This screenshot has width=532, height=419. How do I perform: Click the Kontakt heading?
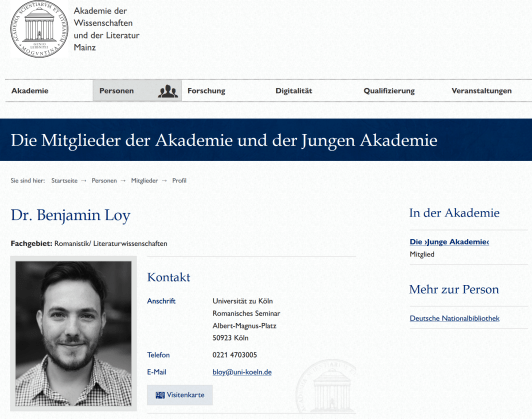pyautogui.click(x=169, y=277)
